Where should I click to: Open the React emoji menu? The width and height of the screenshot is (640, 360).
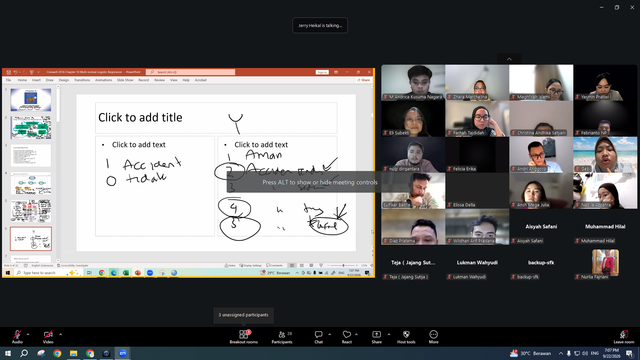tap(347, 337)
